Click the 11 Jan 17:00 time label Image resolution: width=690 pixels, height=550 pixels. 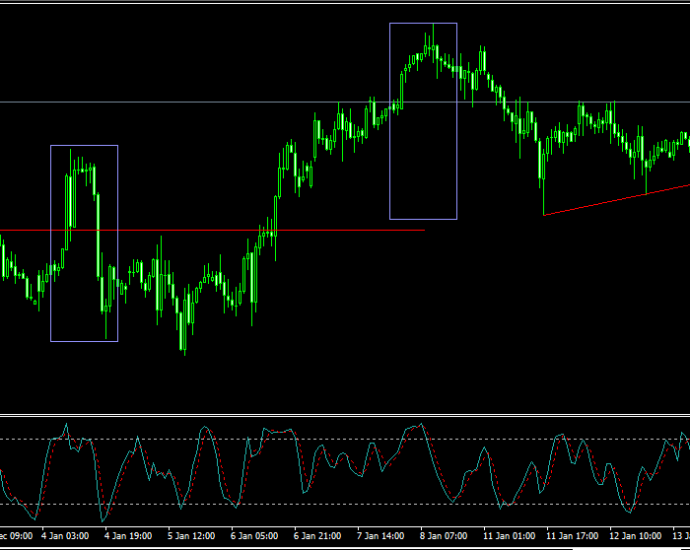click(x=572, y=536)
